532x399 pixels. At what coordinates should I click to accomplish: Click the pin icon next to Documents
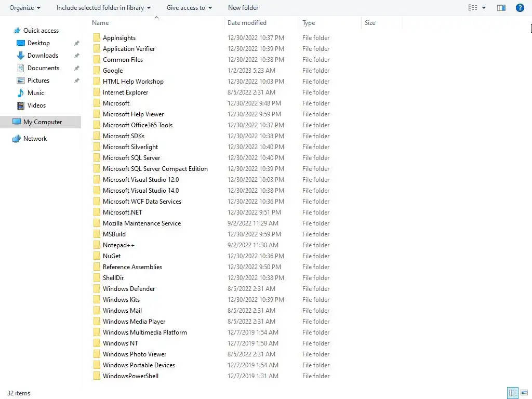coord(77,68)
